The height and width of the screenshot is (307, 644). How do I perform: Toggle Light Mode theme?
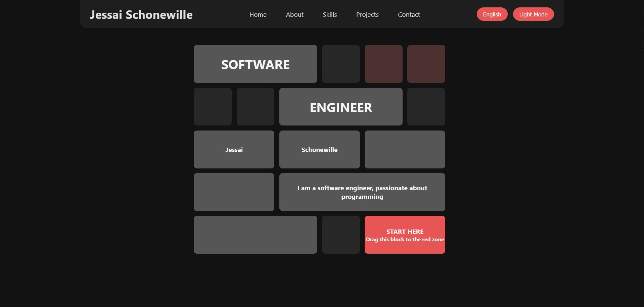(x=533, y=14)
